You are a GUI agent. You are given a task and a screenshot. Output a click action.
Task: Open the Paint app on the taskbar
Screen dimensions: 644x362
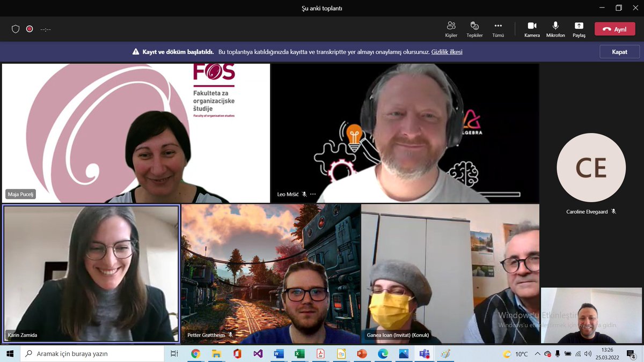(445, 354)
